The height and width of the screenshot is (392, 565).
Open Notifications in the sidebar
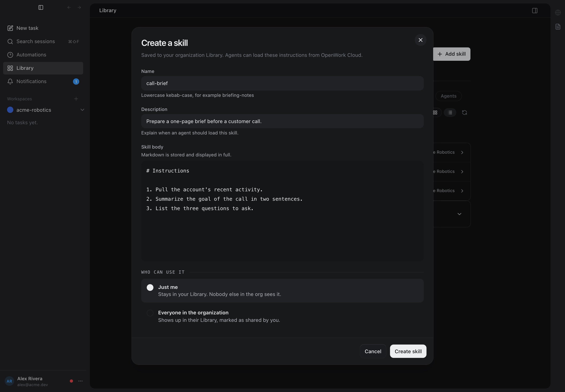pos(43,81)
